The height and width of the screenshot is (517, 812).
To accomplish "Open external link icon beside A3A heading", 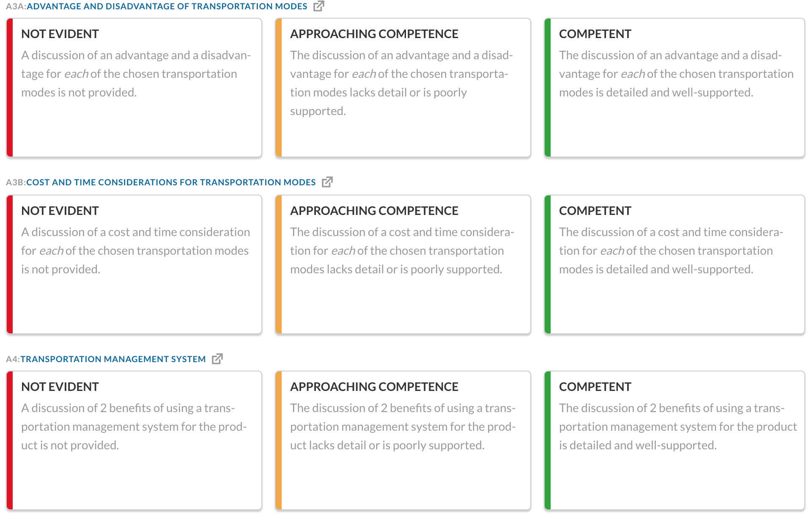I will (318, 6).
